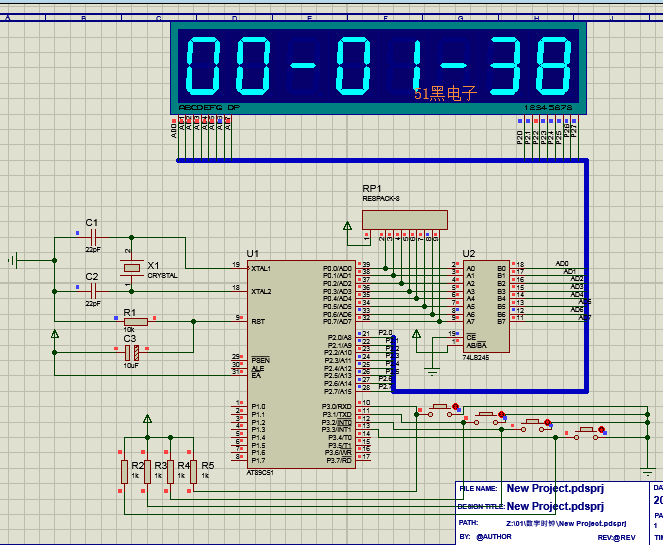Select the U1 AT89C51 microcontroller
The image size is (663, 545).
[301, 364]
